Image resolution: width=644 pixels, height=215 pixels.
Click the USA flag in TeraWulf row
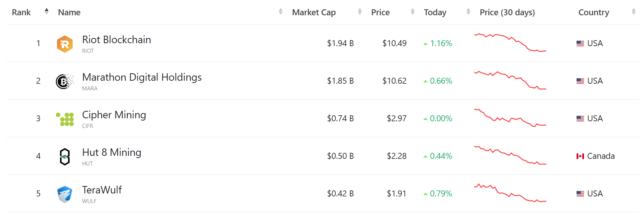click(580, 194)
